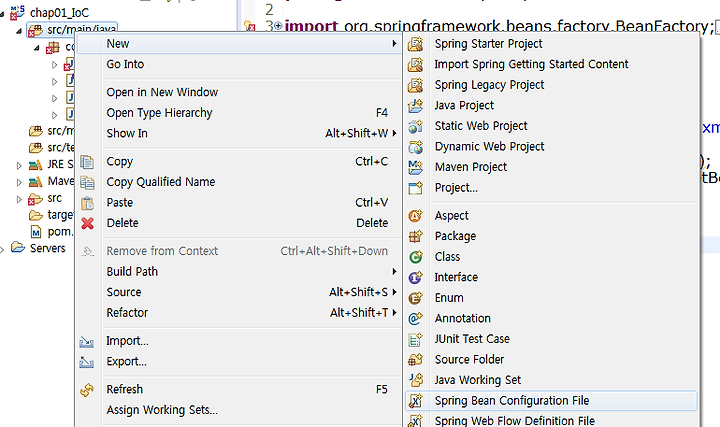Click the JUnit Test Case icon
720x427 pixels.
(x=416, y=339)
